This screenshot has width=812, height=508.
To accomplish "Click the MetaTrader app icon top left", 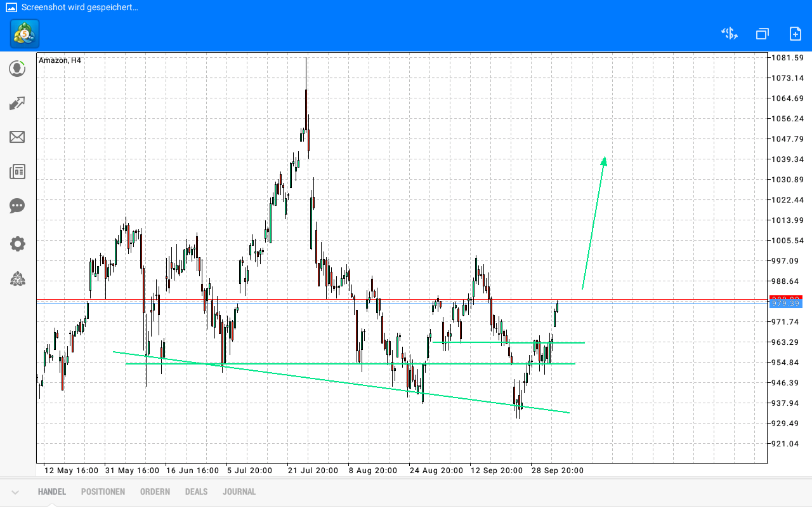I will point(23,34).
